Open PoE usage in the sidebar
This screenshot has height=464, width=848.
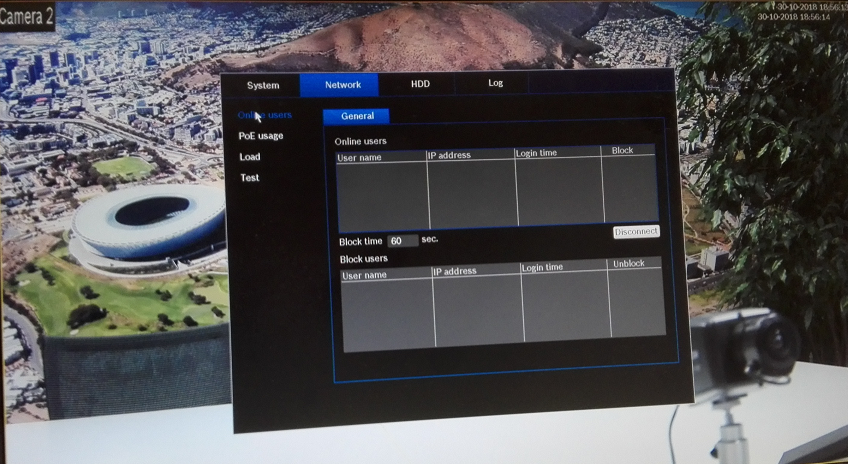click(x=260, y=136)
